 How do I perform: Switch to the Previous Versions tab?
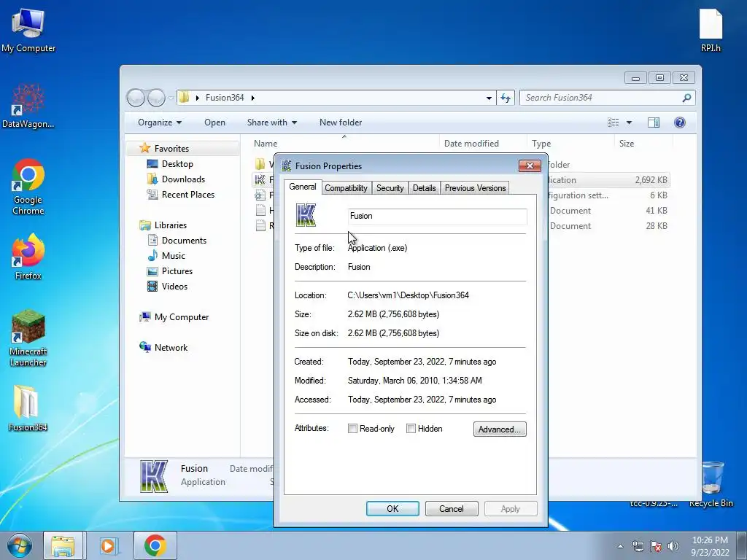point(475,188)
